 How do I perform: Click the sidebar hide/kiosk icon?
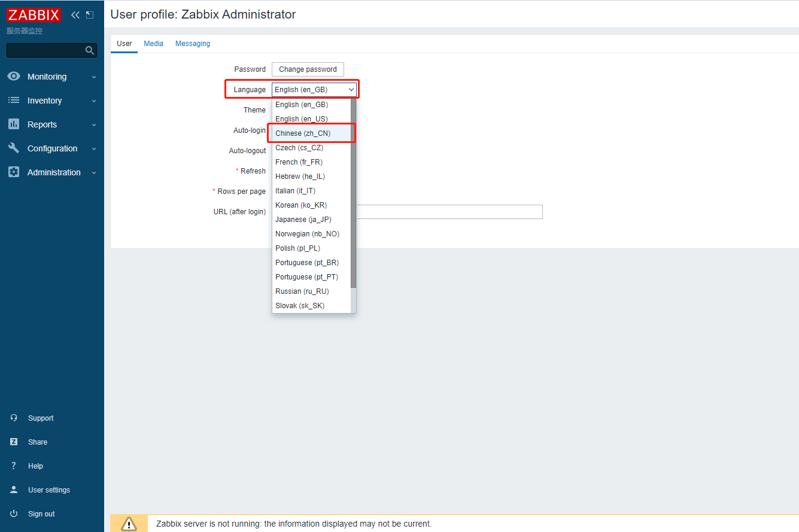[90, 15]
